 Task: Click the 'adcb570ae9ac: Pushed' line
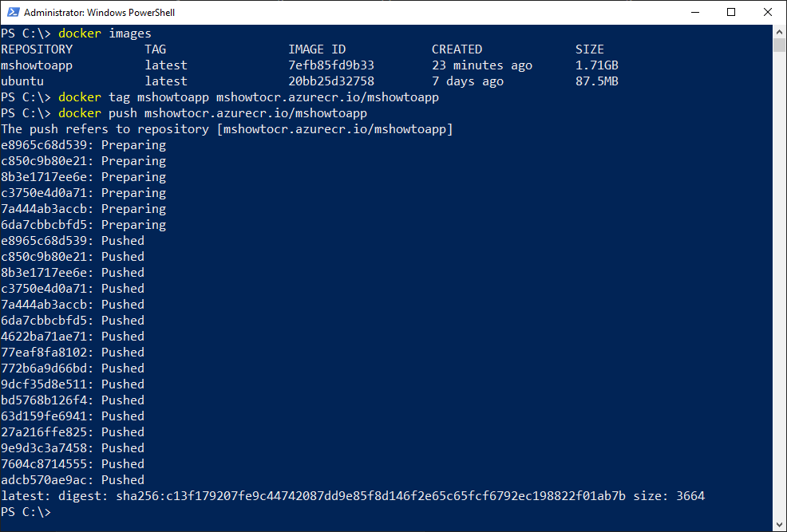[73, 480]
